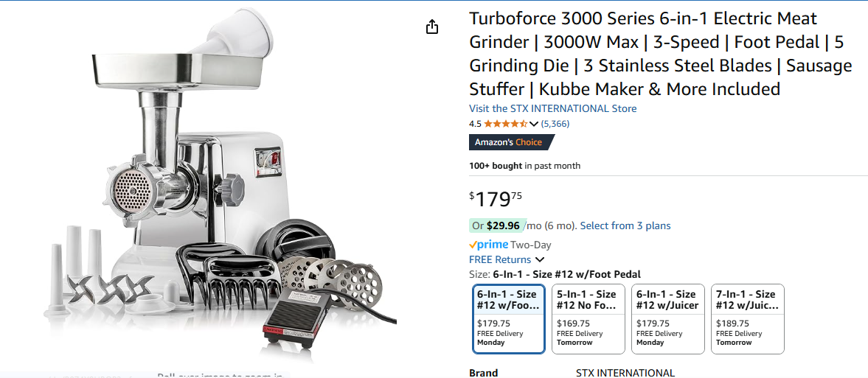
Task: Click the Amazon's Choice badge
Action: pos(512,142)
